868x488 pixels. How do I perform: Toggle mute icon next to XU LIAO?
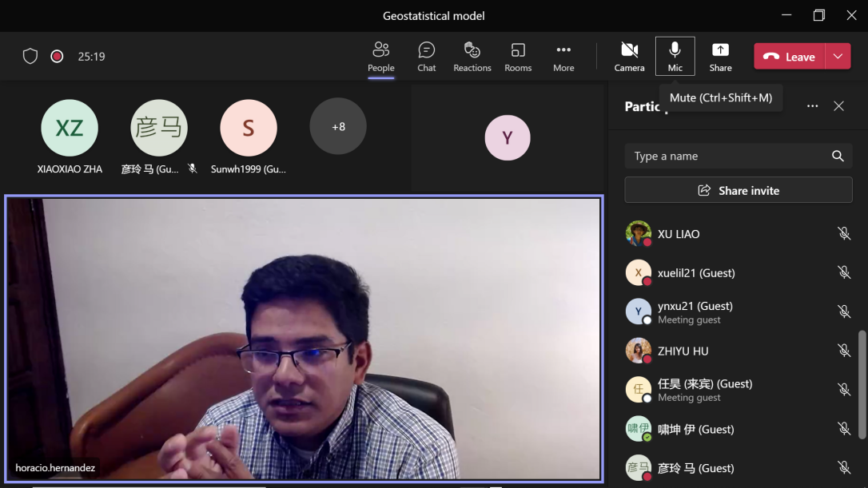[843, 234]
